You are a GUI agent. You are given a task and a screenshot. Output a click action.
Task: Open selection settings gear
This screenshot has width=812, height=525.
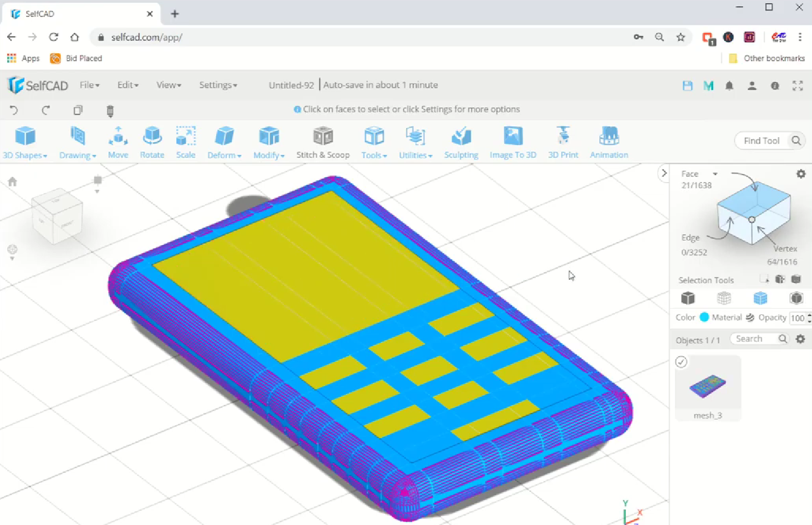[x=801, y=174]
